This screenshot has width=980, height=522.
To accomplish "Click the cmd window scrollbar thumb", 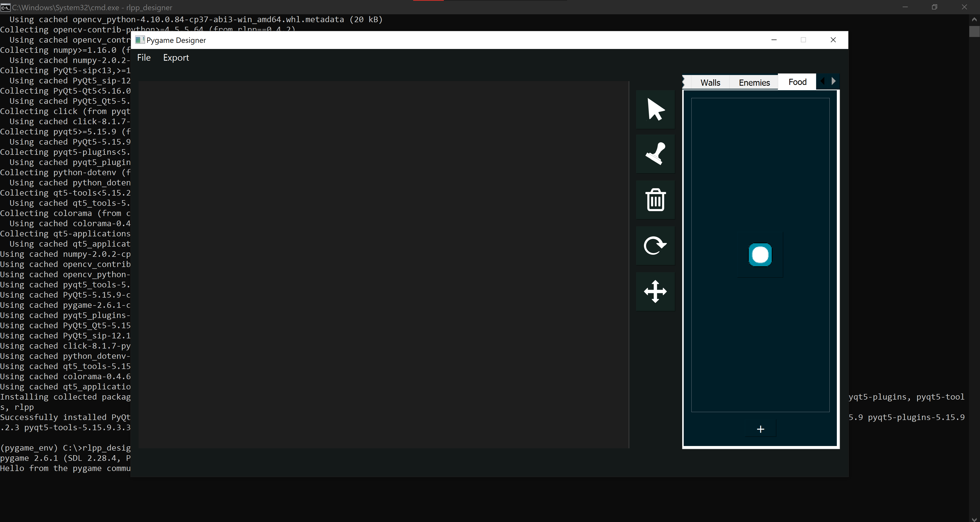I will (x=974, y=32).
